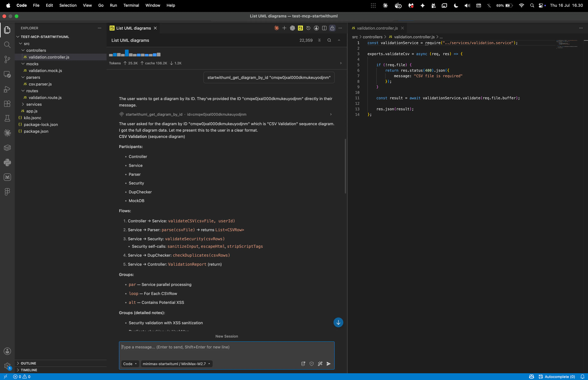Screen dimensions: 588x380
Task: Open the Go menu
Action: (x=101, y=5)
